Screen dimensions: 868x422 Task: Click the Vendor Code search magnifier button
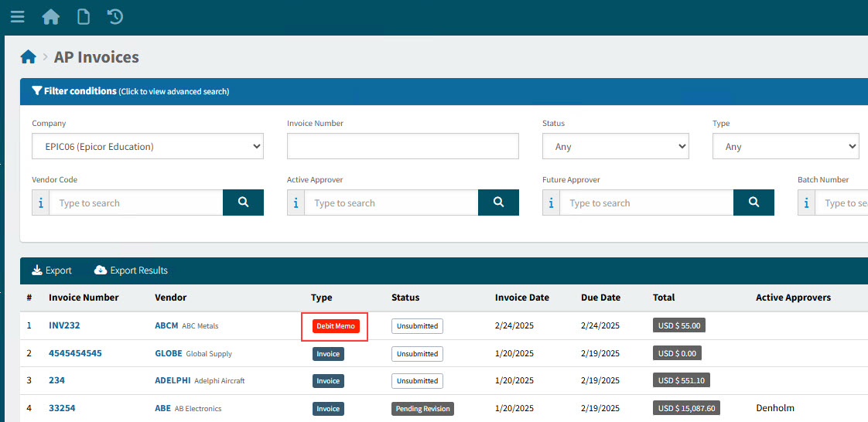tap(243, 202)
